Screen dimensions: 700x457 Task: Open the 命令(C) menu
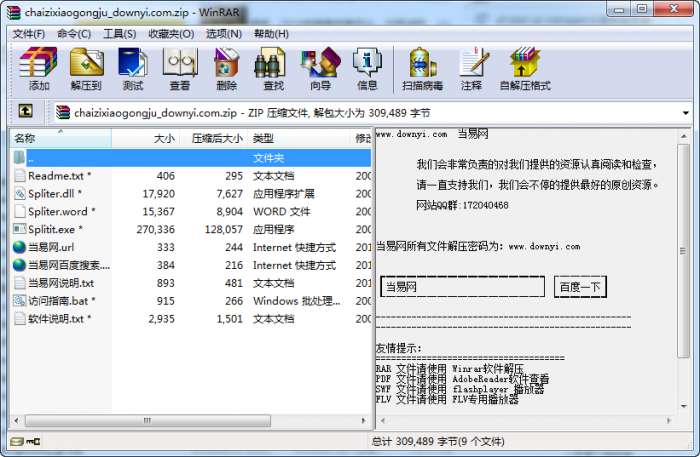point(74,34)
